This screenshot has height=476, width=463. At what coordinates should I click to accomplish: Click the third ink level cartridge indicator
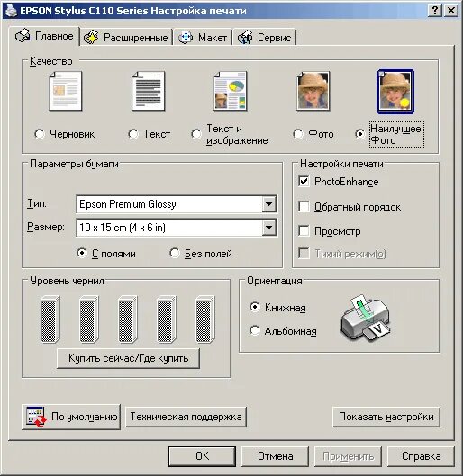(128, 319)
